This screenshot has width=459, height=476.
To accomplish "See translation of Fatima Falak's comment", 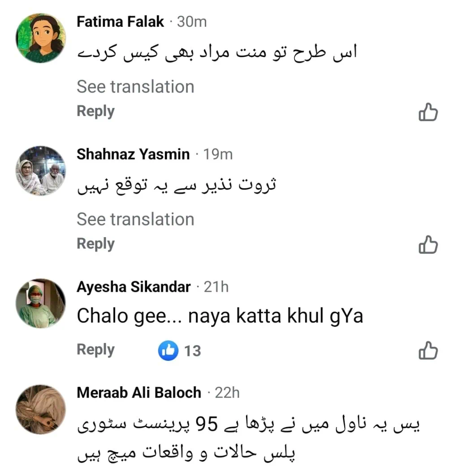I will click(x=135, y=87).
